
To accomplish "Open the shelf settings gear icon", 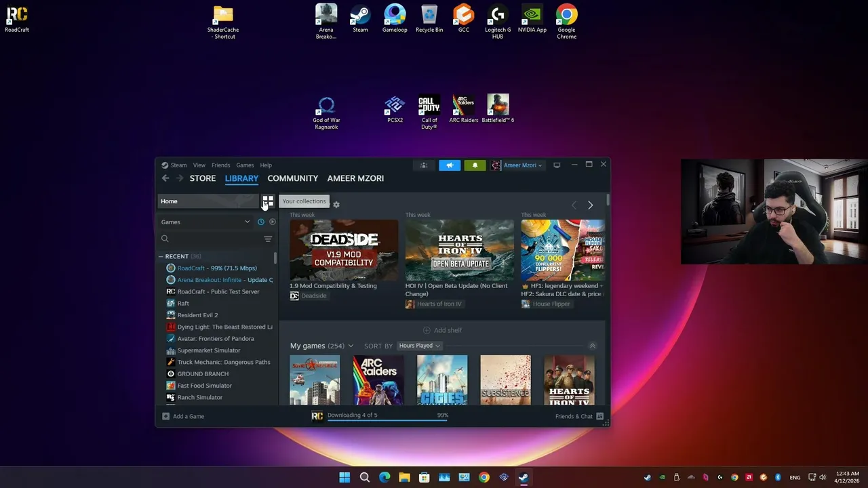I will [336, 204].
